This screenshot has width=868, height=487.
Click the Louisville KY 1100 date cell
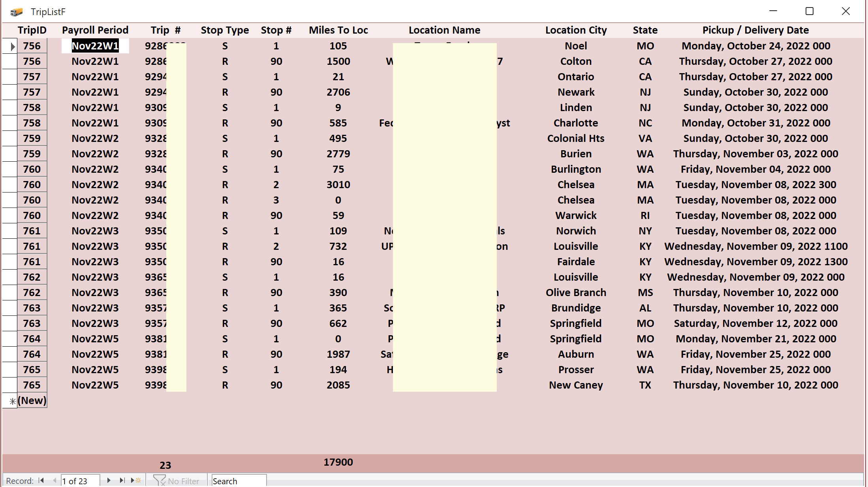[x=755, y=247]
